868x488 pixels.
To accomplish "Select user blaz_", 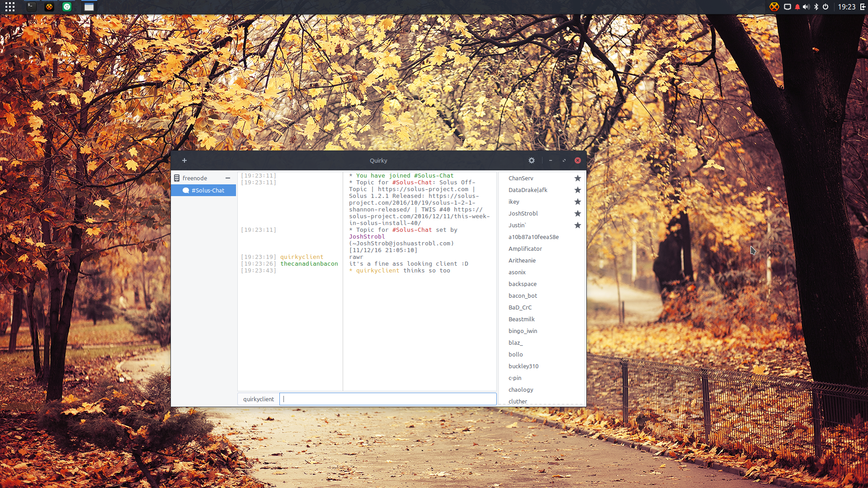I will click(x=542, y=343).
